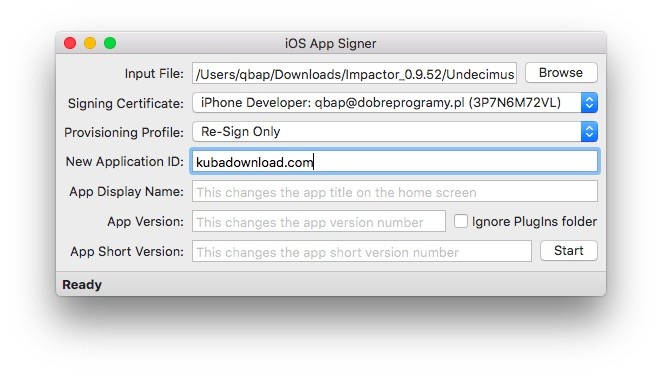This screenshot has height=376, width=662.
Task: Expand Provisioning Profile blue arrow selector
Action: (x=589, y=132)
